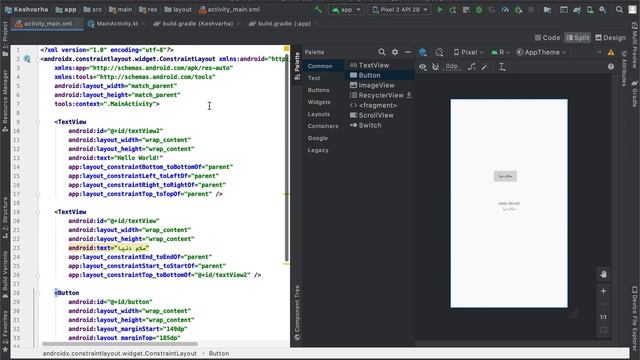
Task: Select Common palette category
Action: pos(320,66)
